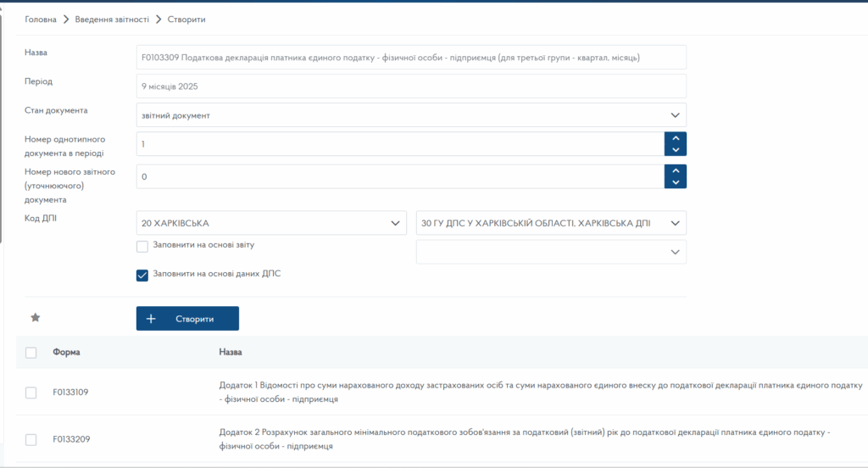Screen dimensions: 868x468
Task: Go to 'Головна' breadcrumb
Action: (x=41, y=19)
